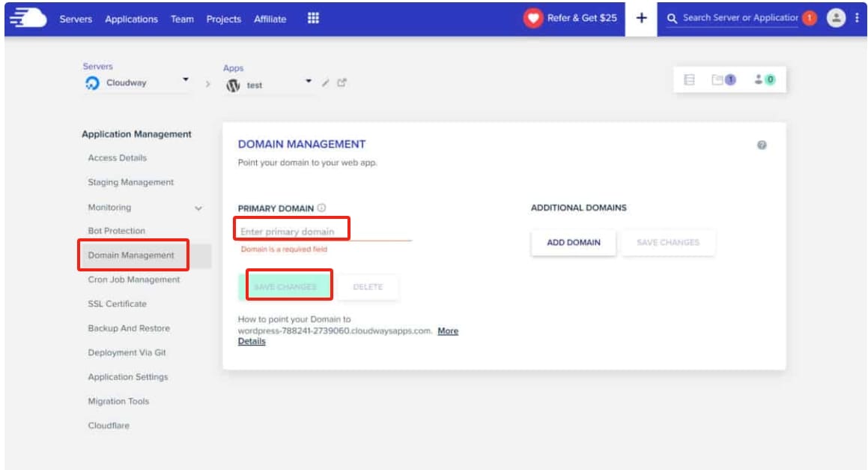This screenshot has width=868, height=470.
Task: Open Cloudflare settings
Action: 109,426
